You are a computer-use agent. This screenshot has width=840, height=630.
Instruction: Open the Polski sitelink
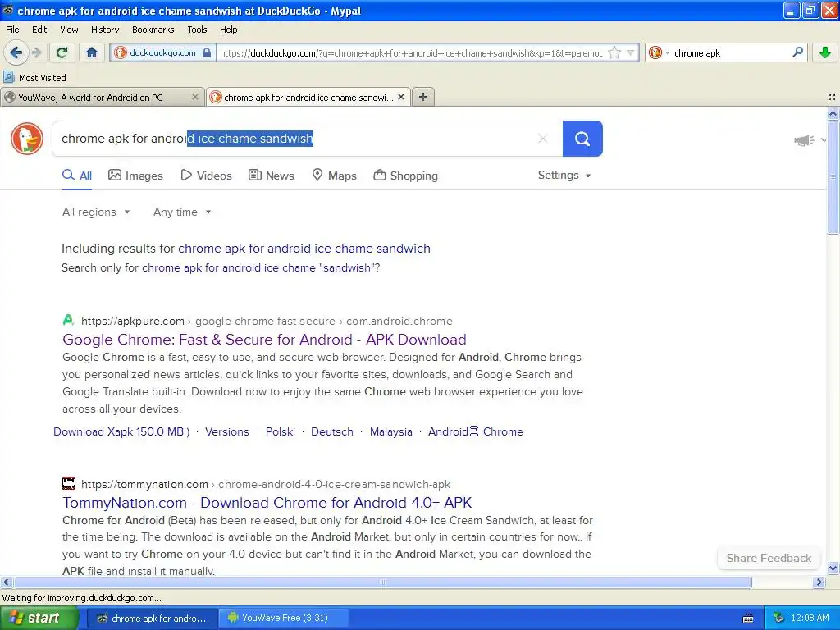tap(281, 431)
